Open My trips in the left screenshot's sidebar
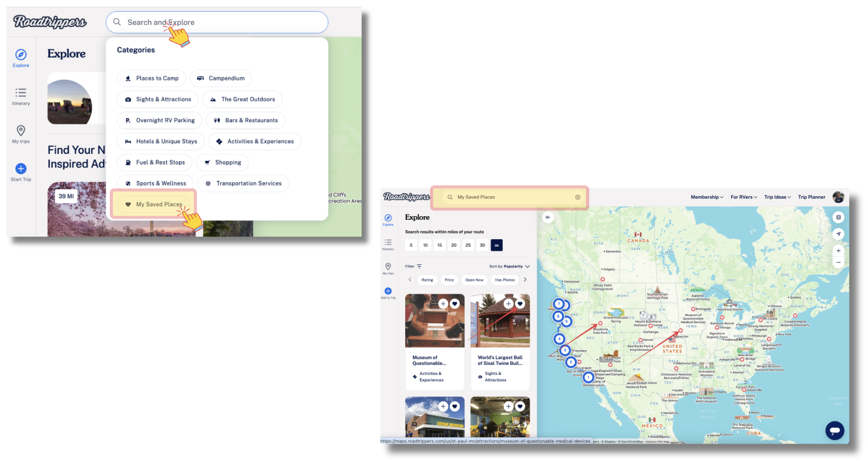This screenshot has width=868, height=463. pos(21,134)
